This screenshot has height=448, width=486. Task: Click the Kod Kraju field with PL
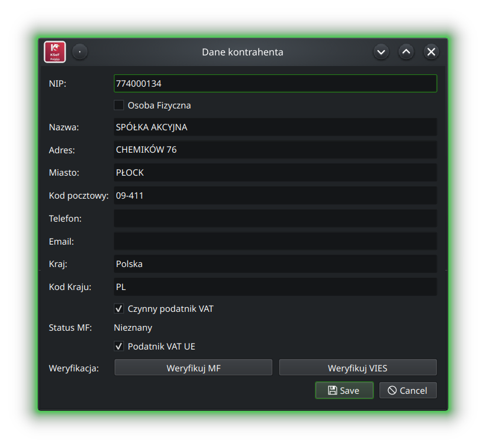point(275,287)
